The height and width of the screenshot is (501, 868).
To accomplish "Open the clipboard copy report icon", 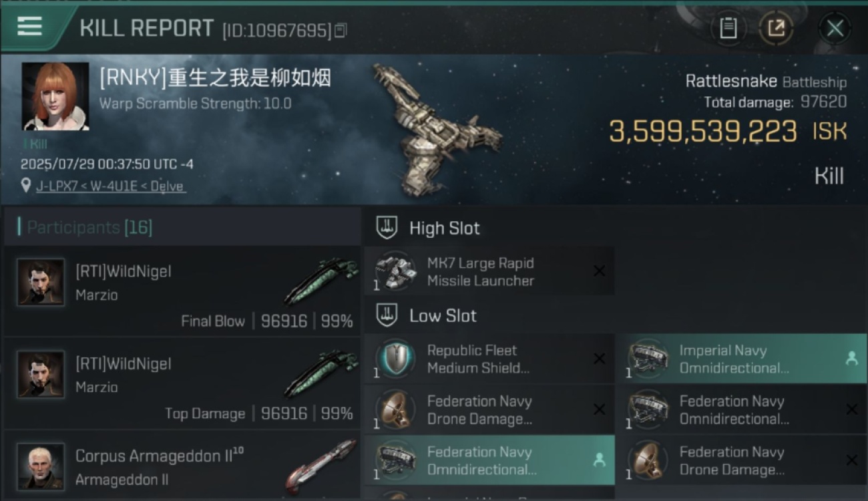I will [728, 28].
